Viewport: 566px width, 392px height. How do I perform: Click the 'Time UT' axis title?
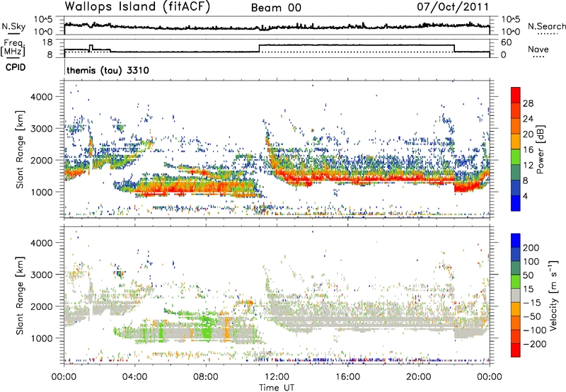coord(277,388)
